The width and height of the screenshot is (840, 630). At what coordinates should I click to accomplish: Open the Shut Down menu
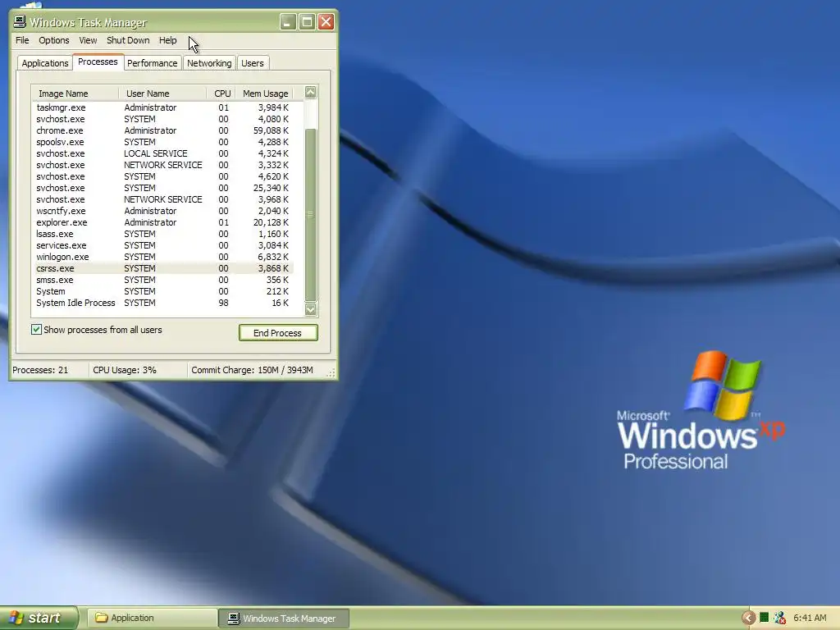[128, 40]
